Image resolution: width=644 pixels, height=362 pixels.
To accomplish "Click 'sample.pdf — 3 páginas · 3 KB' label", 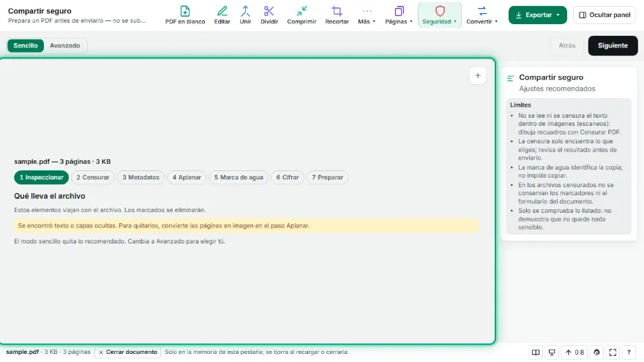I will [x=62, y=162].
